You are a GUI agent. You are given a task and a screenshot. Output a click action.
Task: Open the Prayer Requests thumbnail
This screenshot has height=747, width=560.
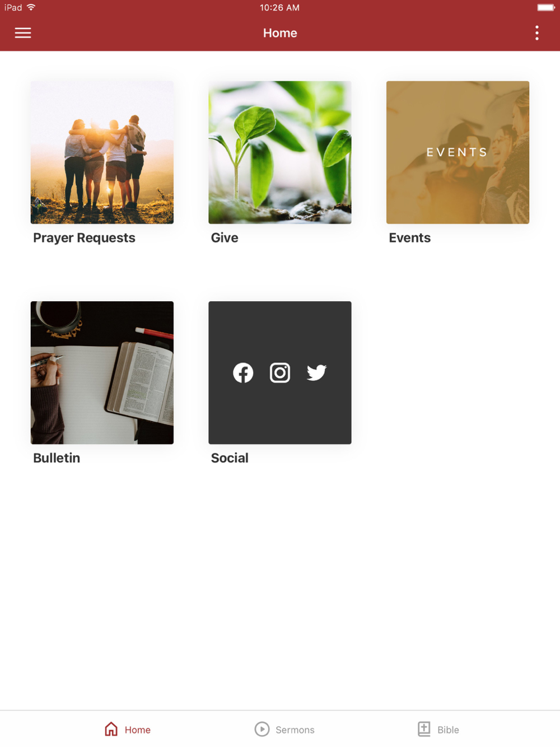click(x=102, y=152)
